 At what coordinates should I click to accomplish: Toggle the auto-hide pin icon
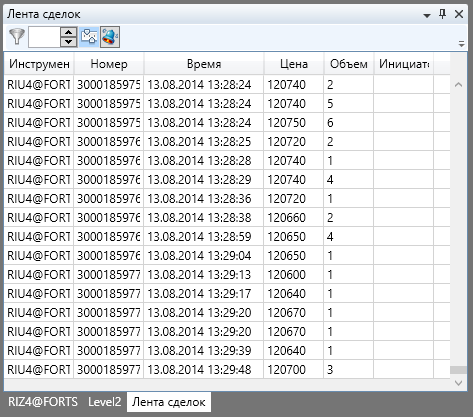[442, 14]
